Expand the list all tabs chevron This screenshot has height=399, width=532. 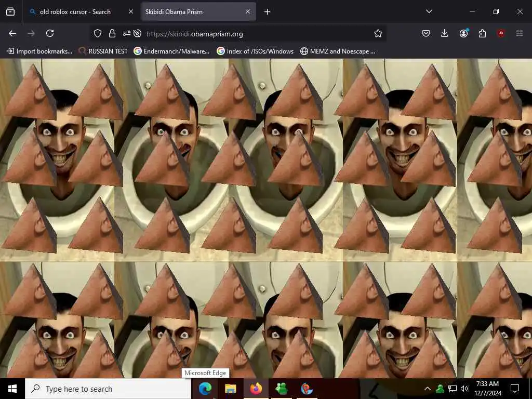429,11
